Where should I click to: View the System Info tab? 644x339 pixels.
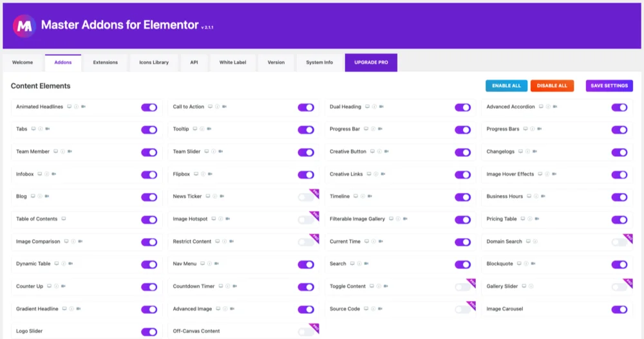point(319,62)
